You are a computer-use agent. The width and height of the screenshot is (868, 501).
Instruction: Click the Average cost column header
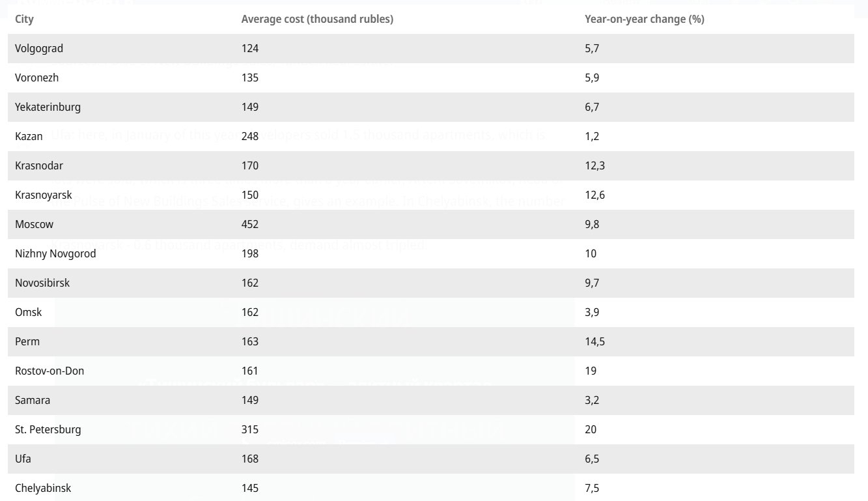coord(317,19)
